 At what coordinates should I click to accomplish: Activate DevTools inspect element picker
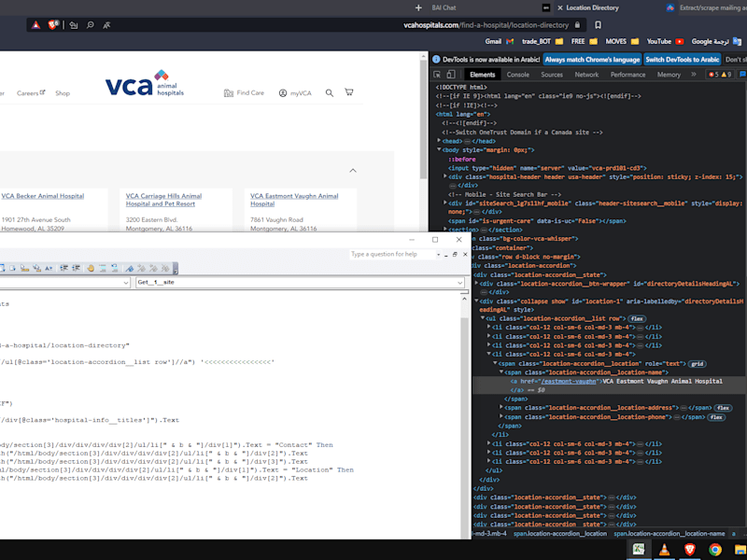[437, 75]
